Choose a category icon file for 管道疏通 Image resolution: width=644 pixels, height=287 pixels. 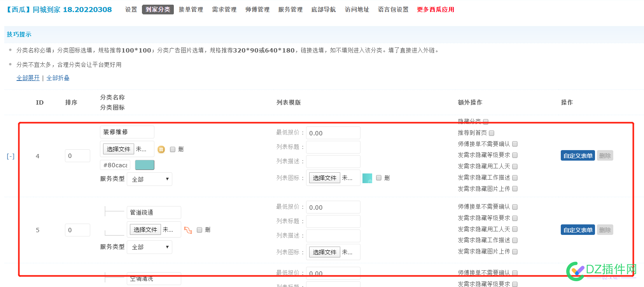point(145,229)
